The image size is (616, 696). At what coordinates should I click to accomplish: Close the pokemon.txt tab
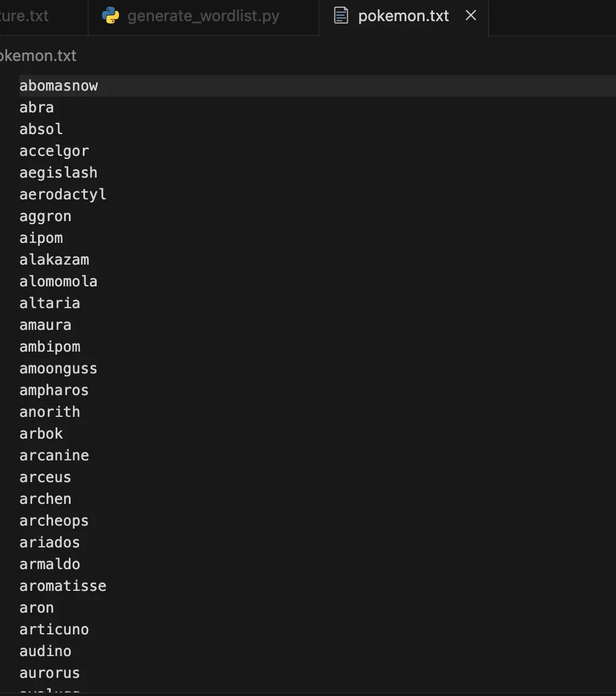point(471,16)
